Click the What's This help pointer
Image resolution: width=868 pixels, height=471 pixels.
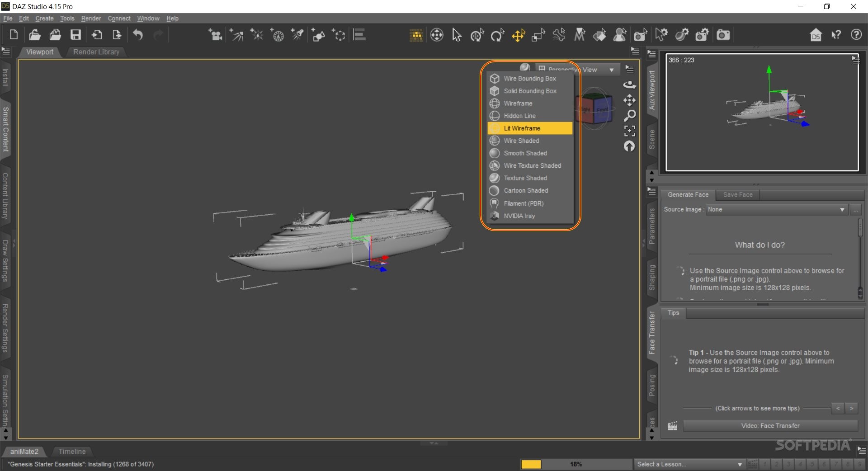(836, 35)
